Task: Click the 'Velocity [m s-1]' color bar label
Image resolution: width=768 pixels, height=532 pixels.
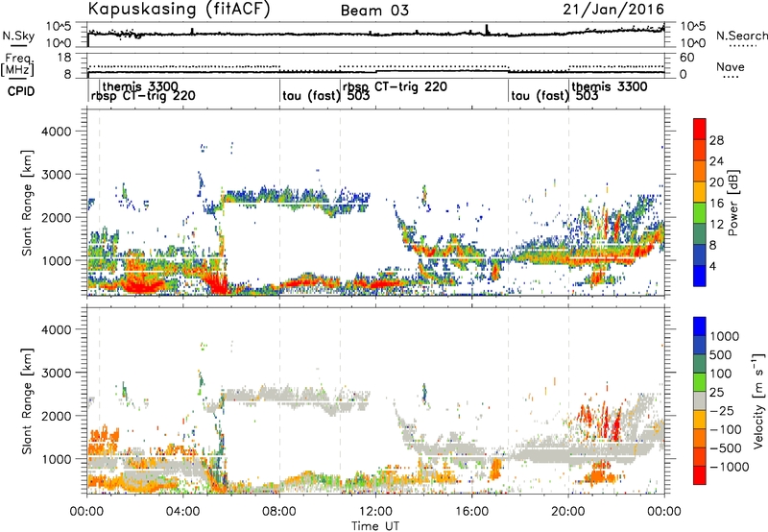Action: point(758,399)
